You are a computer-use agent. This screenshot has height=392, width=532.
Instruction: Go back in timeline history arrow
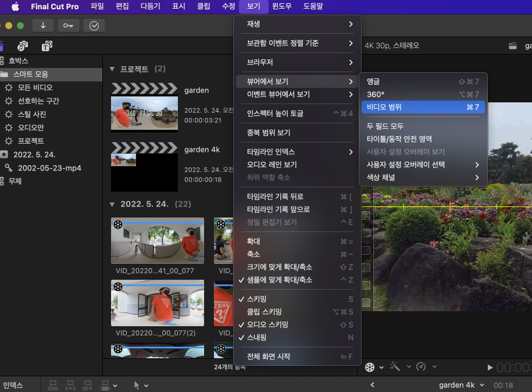pos(373,385)
